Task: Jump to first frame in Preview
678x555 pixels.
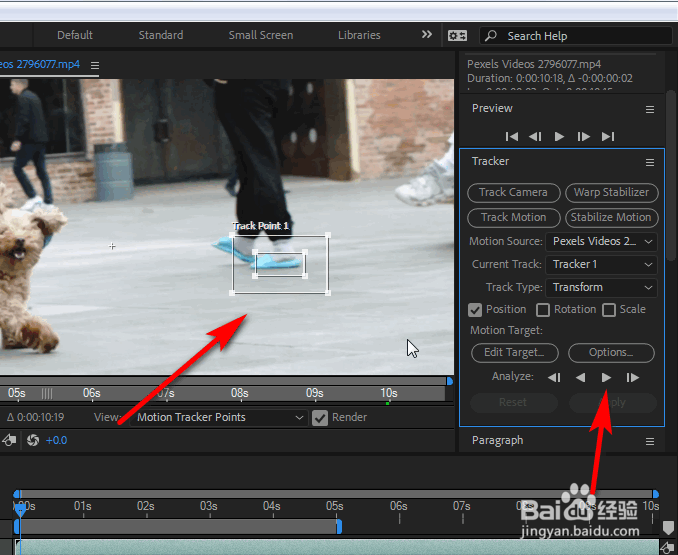Action: 512,137
